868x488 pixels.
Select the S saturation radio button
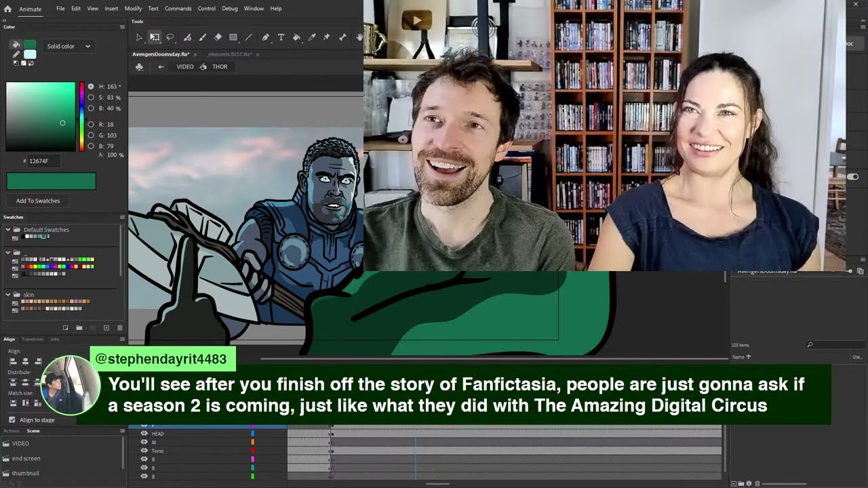coord(91,98)
